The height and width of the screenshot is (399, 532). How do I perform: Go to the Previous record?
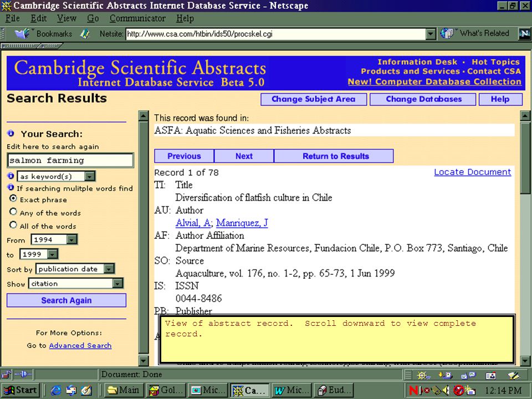184,156
